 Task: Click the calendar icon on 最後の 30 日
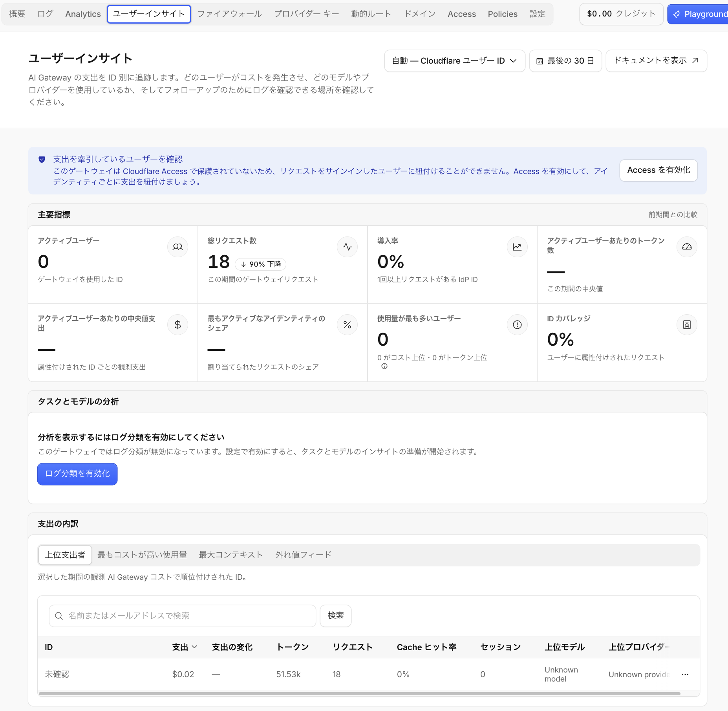coord(540,61)
